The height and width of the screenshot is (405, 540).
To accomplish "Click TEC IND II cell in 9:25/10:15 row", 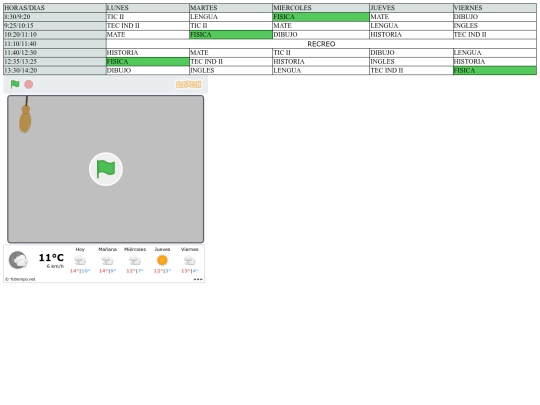I will 148,26.
